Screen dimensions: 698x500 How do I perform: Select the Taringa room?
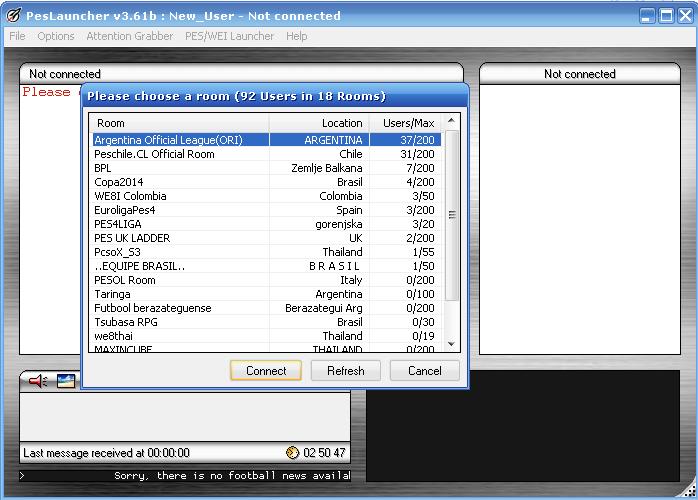click(267, 294)
